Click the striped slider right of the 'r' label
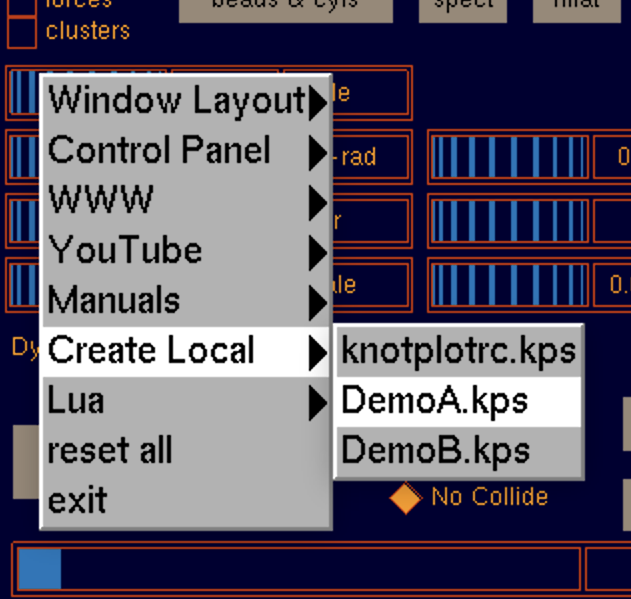Image resolution: width=631 pixels, height=599 pixels. (509, 221)
